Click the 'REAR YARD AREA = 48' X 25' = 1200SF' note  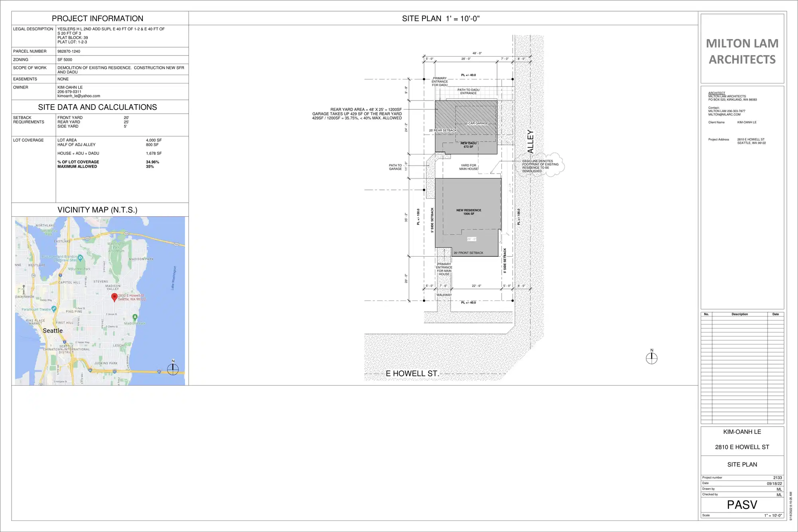pos(366,109)
